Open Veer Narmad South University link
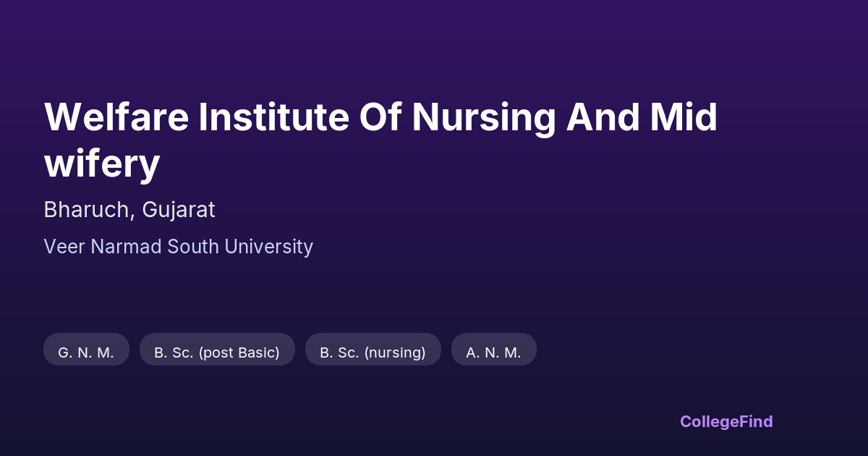 178,247
